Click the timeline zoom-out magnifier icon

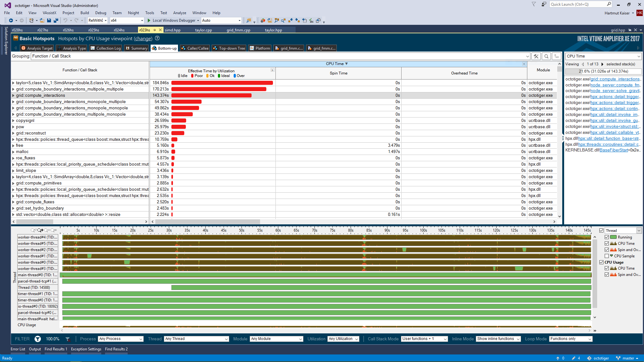47,230
